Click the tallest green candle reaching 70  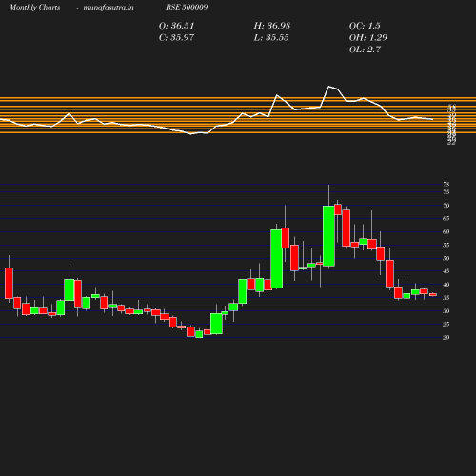328,236
